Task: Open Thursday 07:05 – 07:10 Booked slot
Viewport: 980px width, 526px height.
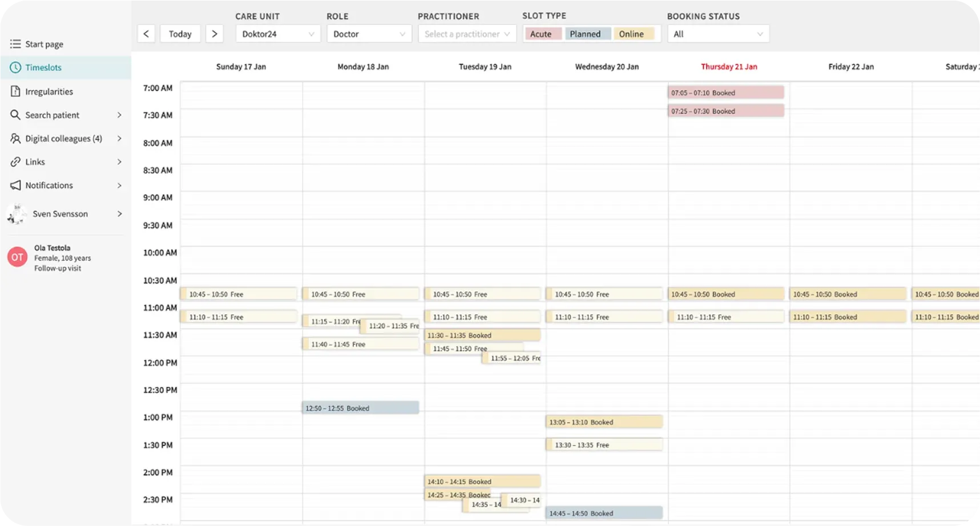Action: point(725,92)
